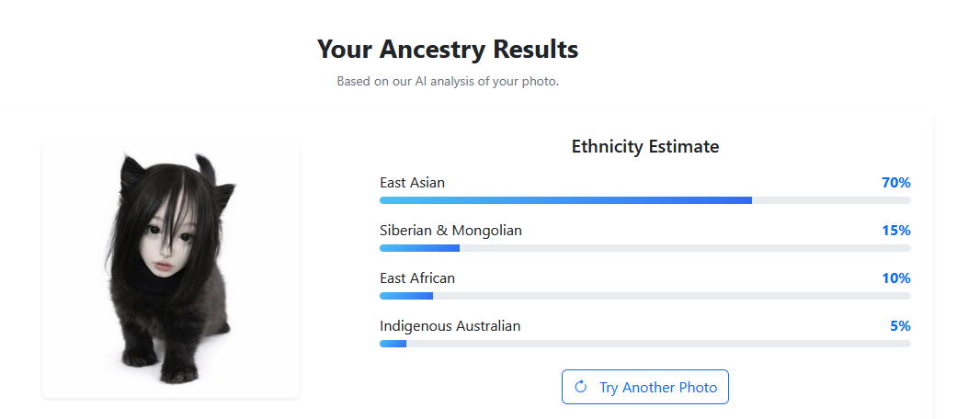Select the Indigenous Australian label
The height and width of the screenshot is (419, 980).
pos(450,326)
